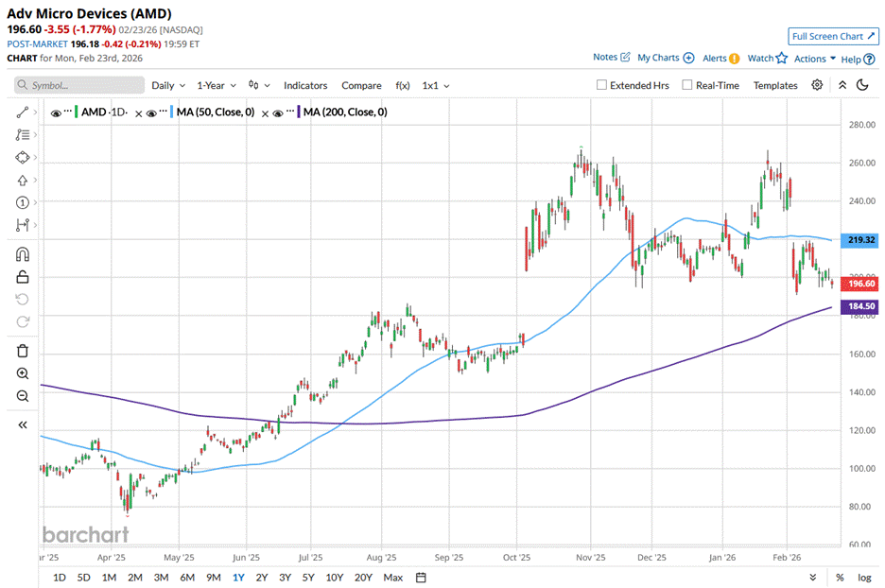The width and height of the screenshot is (885, 588).
Task: Zoom out using the magnifier minus icon
Action: click(23, 396)
